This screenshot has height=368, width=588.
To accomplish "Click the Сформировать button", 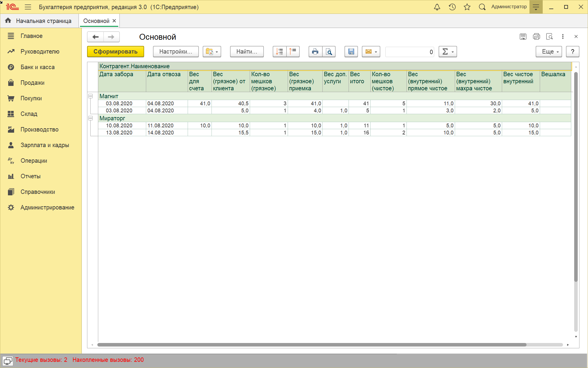I will (115, 52).
